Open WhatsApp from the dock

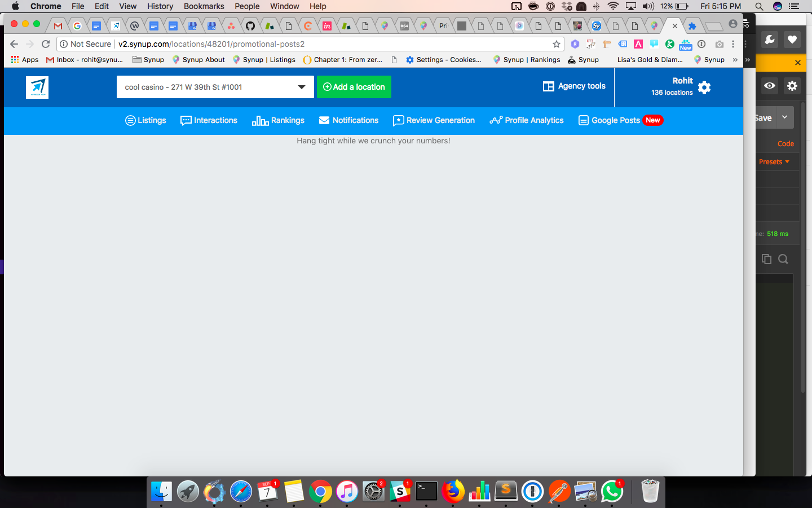612,492
